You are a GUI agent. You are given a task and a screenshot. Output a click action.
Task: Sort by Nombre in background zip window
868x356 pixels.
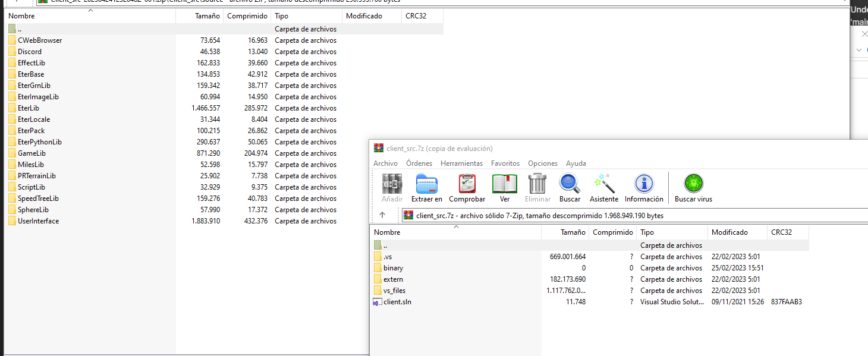pos(90,16)
